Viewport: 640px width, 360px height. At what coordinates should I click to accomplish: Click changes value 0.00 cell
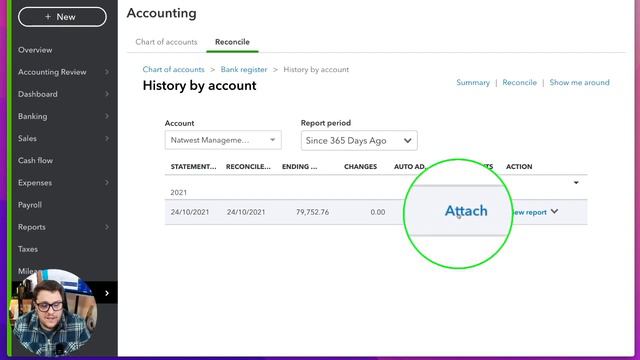[378, 212]
